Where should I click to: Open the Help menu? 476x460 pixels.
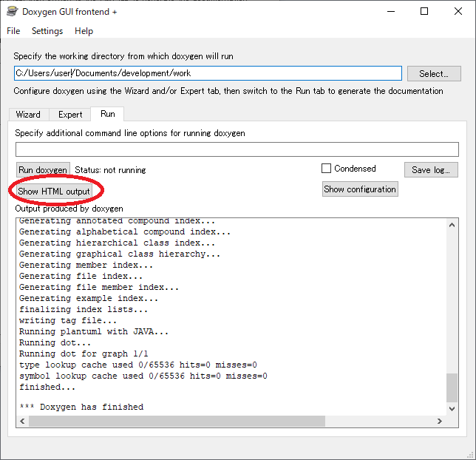coord(84,31)
